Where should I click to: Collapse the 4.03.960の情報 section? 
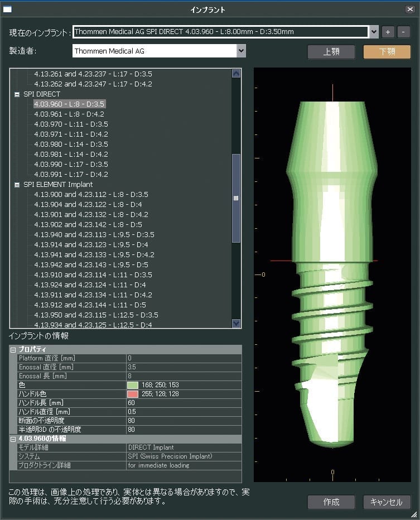(x=13, y=439)
